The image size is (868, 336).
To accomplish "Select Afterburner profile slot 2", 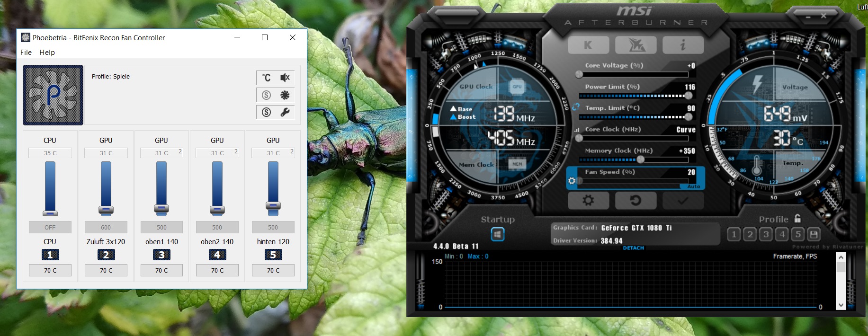I will coord(750,234).
